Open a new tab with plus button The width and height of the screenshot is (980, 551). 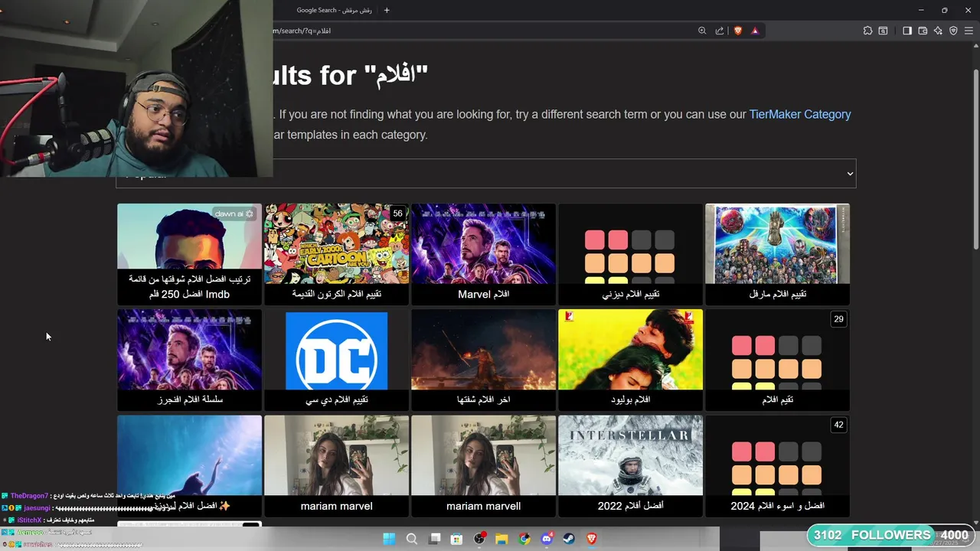[387, 10]
